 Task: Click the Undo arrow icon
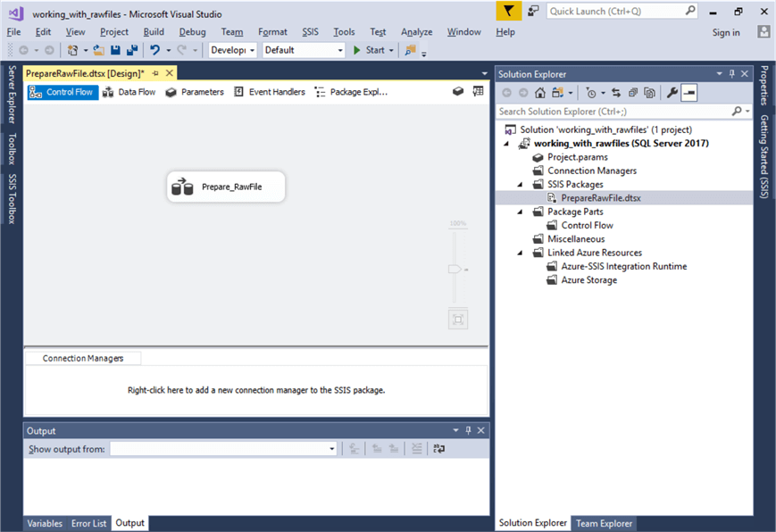(x=154, y=50)
